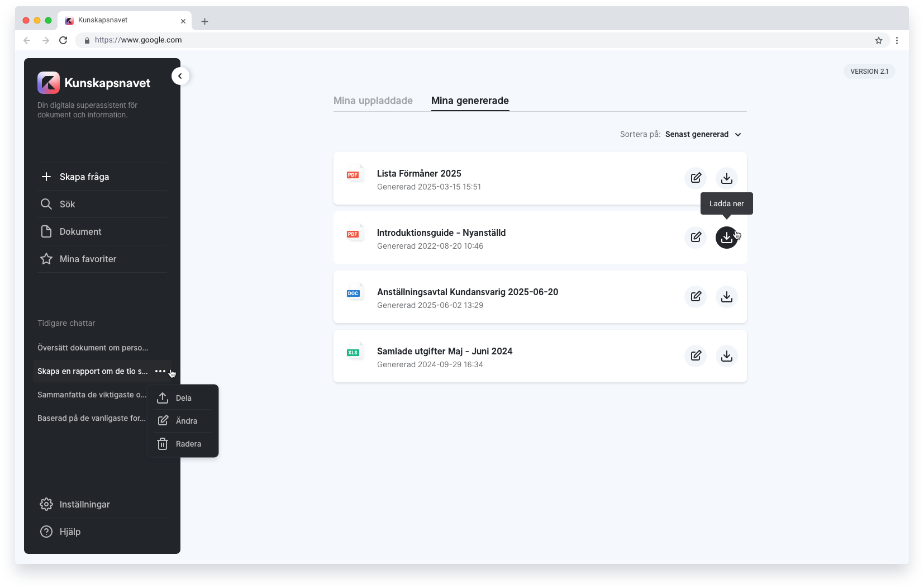Image resolution: width=924 pixels, height=588 pixels.
Task: Open the Skapa fråga creation icon
Action: tap(47, 177)
